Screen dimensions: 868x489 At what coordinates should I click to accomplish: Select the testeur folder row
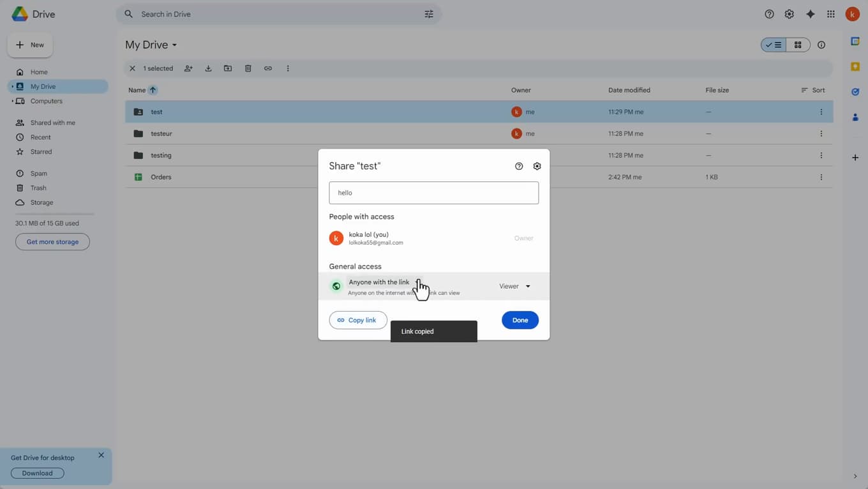[479, 133]
